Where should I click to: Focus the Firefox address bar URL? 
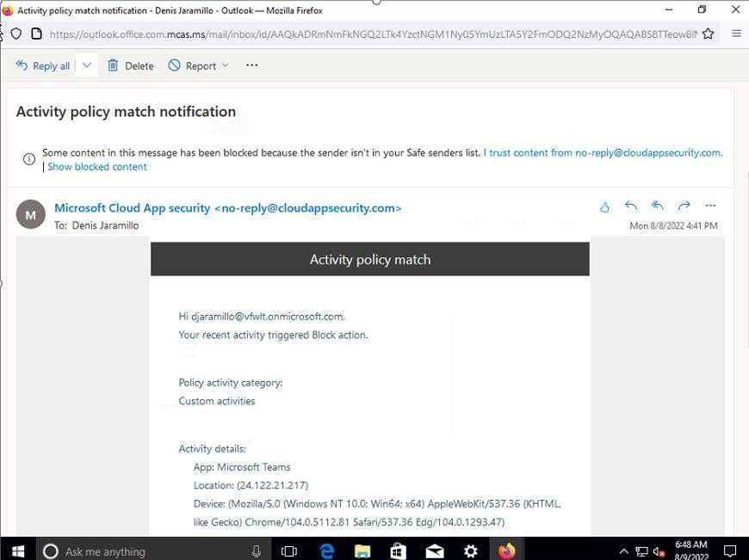[x=373, y=34]
